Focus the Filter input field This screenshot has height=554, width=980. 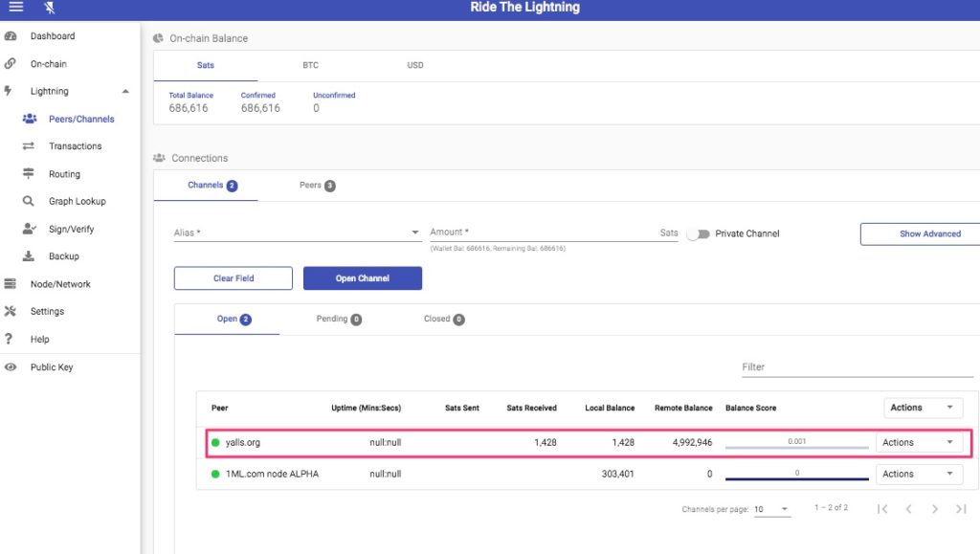[x=857, y=367]
